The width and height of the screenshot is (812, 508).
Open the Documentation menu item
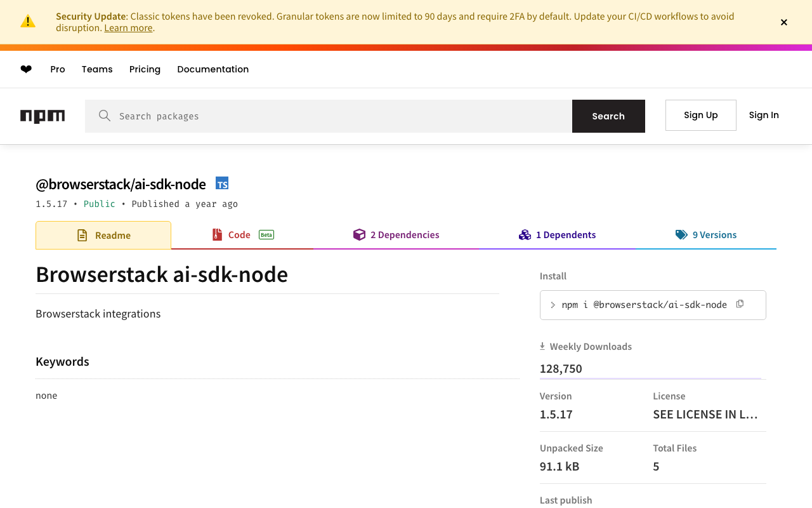pyautogui.click(x=213, y=69)
